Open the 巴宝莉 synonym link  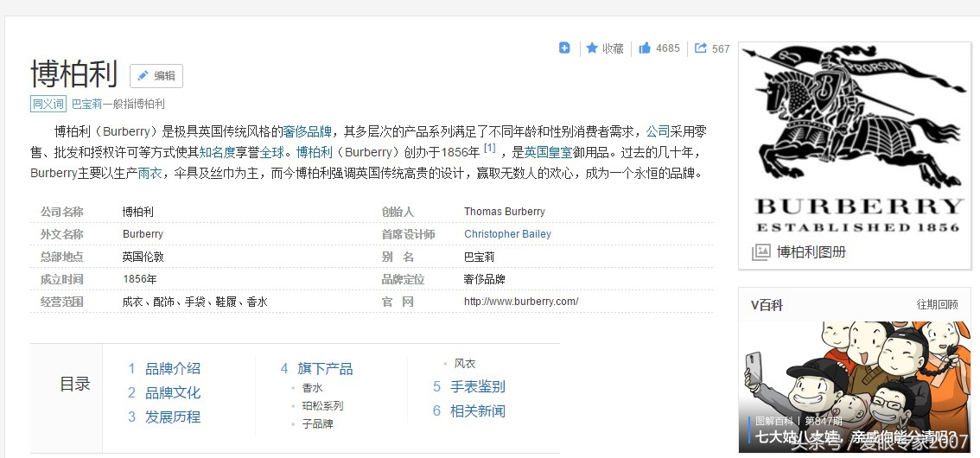tap(86, 105)
